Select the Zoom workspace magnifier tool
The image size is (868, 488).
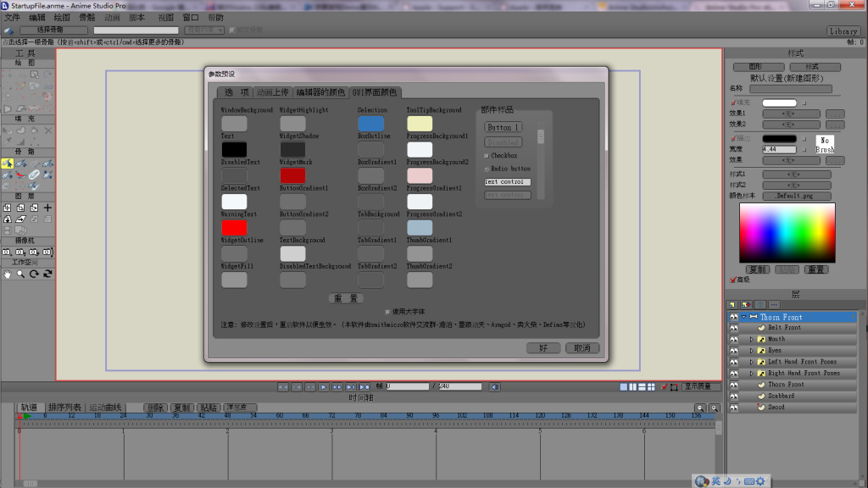pyautogui.click(x=20, y=274)
